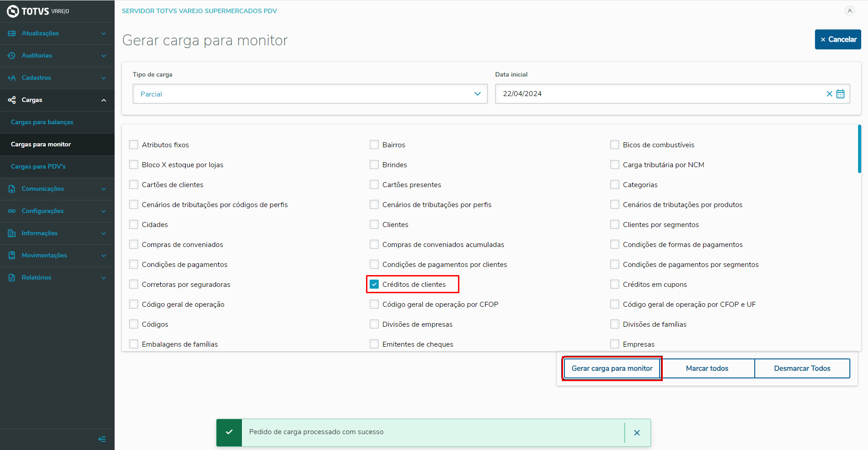868x450 pixels.
Task: Select Cargas para PDV's submenu item
Action: pyautogui.click(x=39, y=166)
